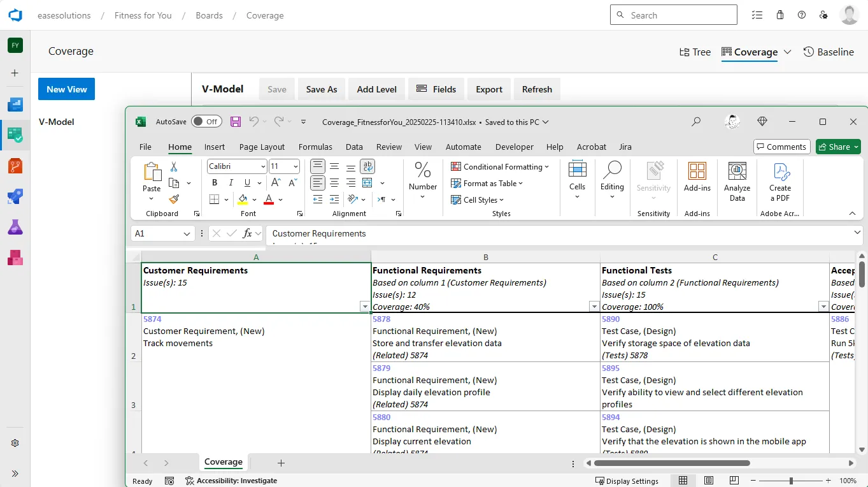Viewport: 868px width, 487px height.
Task: Click inside the top Search field
Action: pos(673,14)
